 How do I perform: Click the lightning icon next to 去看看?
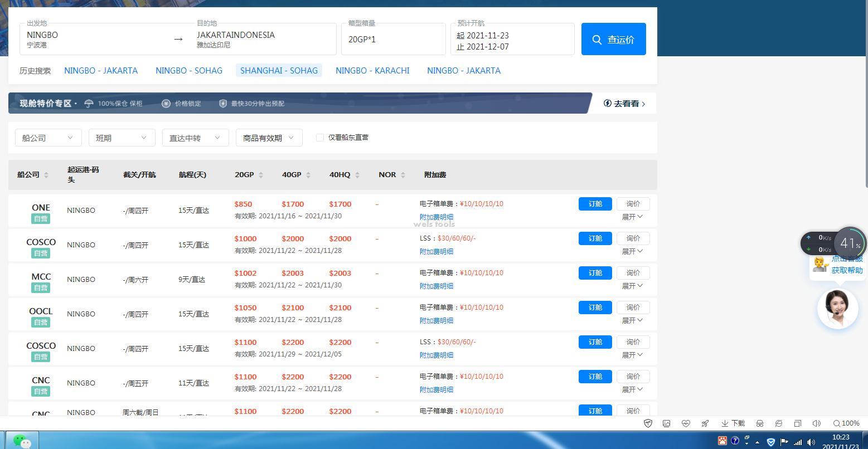[x=607, y=103]
